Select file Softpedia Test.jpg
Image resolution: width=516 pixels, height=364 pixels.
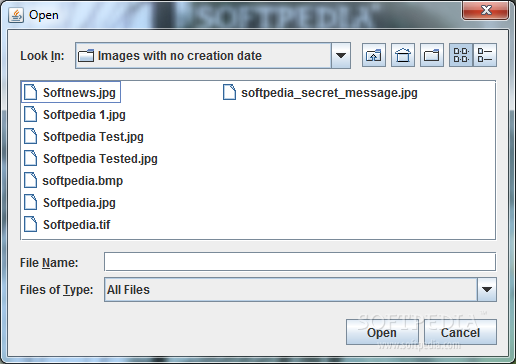coord(84,136)
